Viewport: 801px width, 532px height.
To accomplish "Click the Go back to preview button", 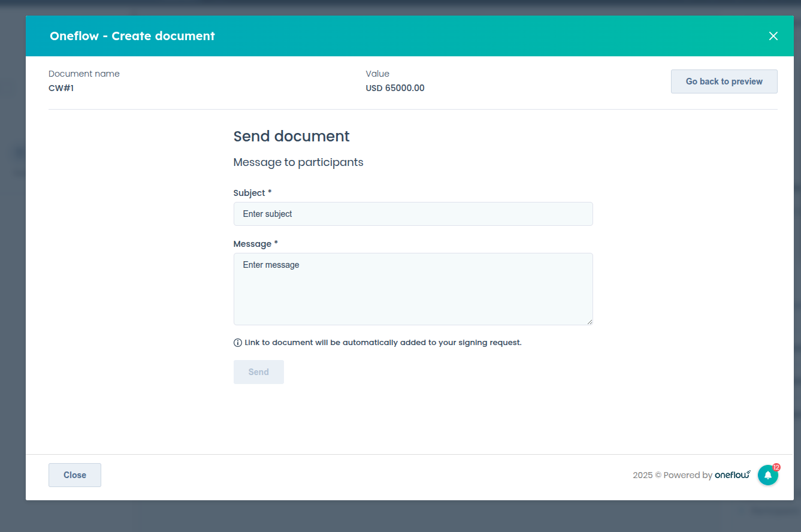I will (724, 81).
